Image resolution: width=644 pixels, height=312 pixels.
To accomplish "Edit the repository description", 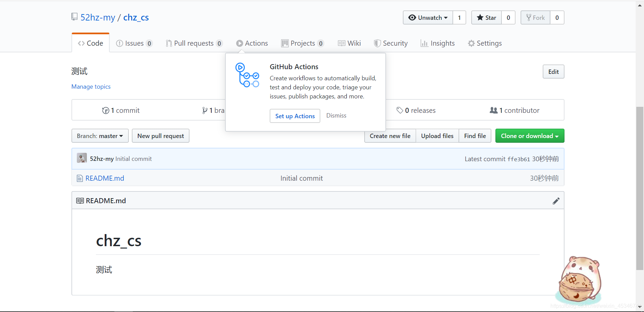I will (553, 72).
